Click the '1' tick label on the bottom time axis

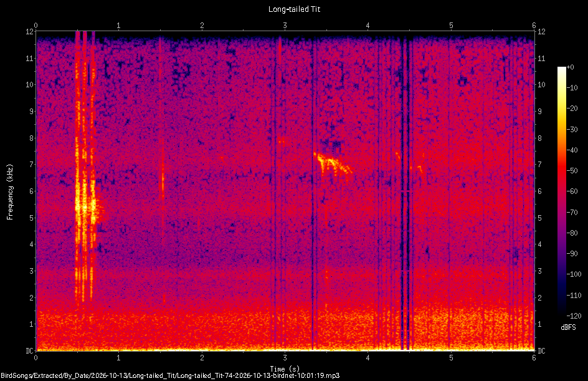point(118,358)
